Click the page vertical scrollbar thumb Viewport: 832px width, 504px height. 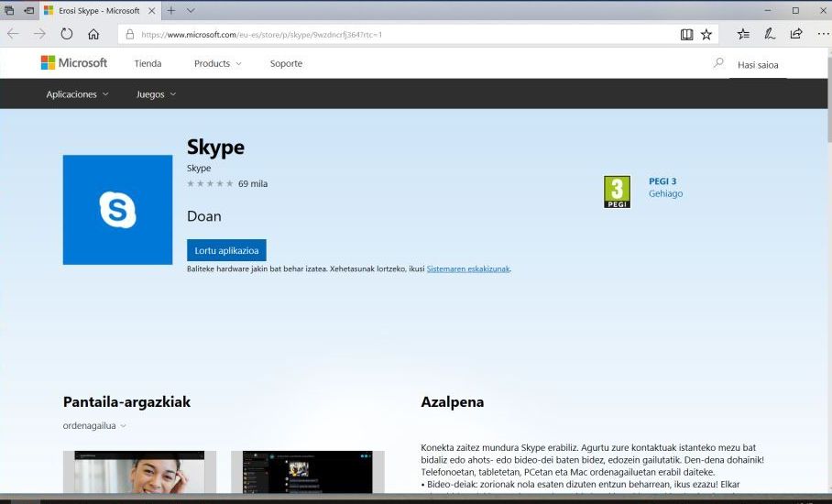tap(828, 99)
